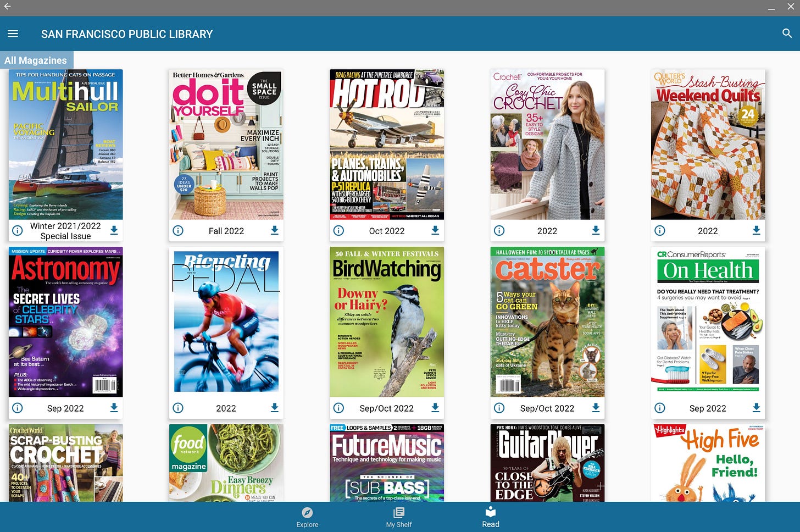Download Do It Yourself Fall 2022
This screenshot has width=800, height=532.
click(274, 230)
